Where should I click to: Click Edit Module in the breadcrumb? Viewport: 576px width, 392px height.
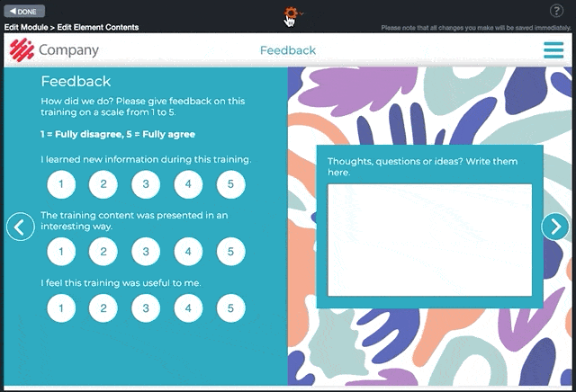click(x=26, y=27)
